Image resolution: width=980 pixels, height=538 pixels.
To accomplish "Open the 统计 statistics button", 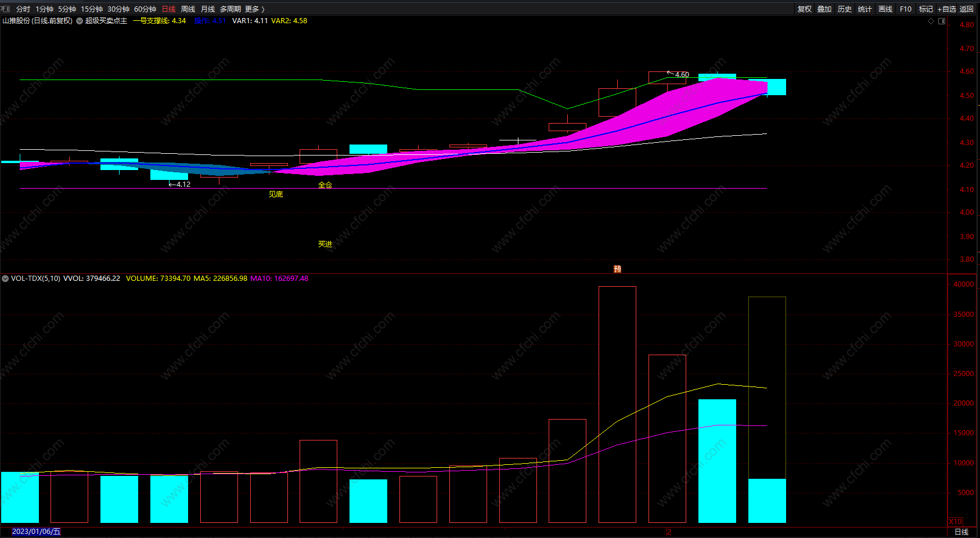I will click(x=865, y=9).
